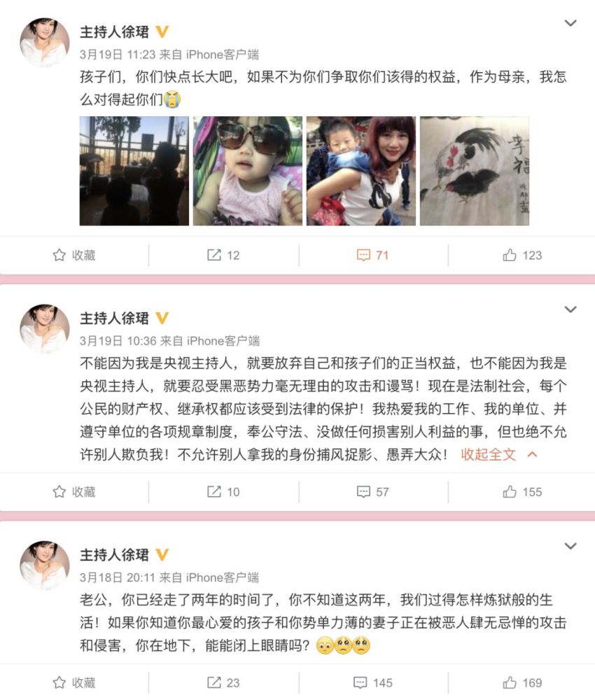The image size is (595, 700).
Task: View the rooster ink painting thumbnail
Action: pyautogui.click(x=475, y=171)
